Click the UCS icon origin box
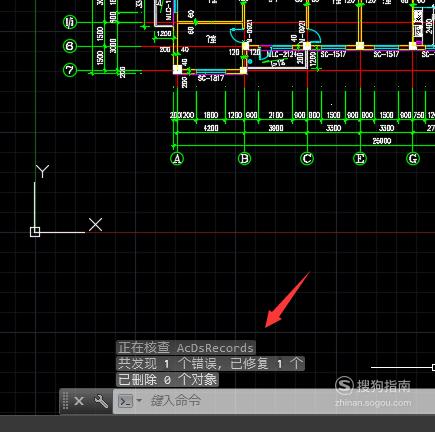The image size is (435, 432). (35, 232)
